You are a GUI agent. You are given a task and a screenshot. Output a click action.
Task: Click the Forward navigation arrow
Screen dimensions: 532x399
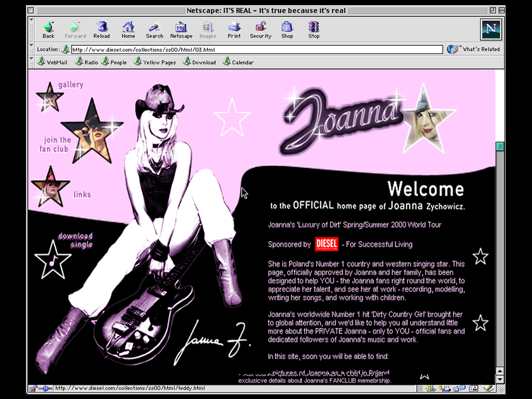[75, 30]
